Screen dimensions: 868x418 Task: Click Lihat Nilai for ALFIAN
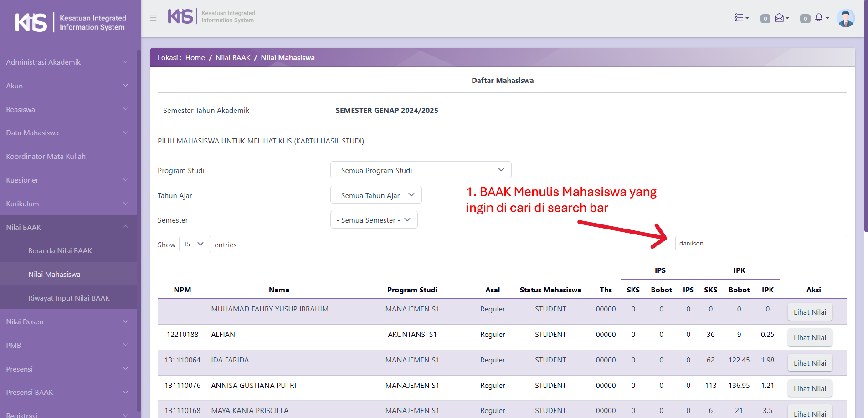point(809,337)
